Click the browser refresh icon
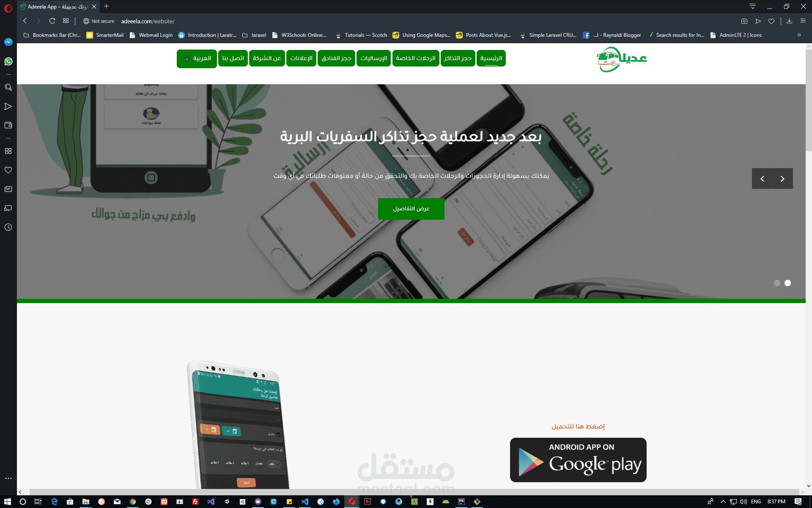Image resolution: width=812 pixels, height=508 pixels. (x=52, y=21)
